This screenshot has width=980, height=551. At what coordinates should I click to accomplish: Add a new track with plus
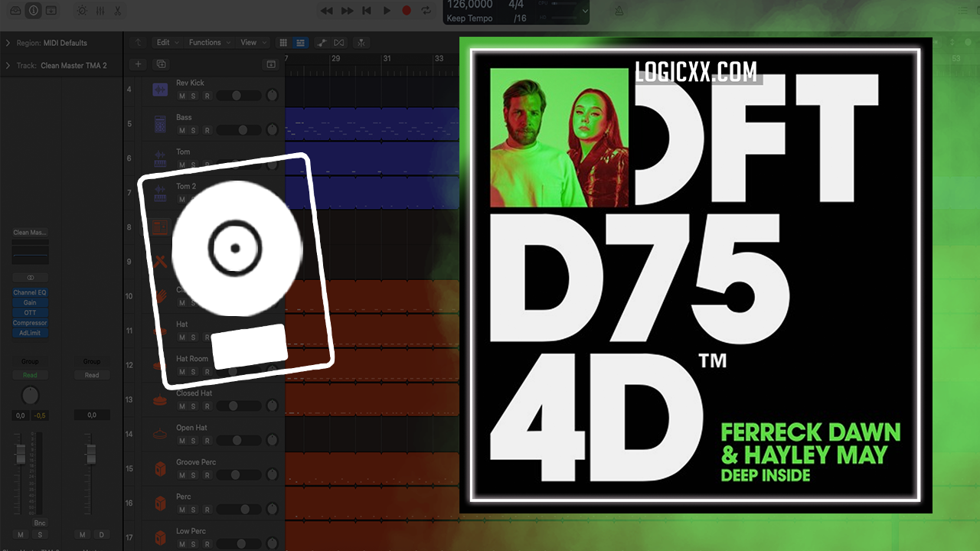pos(138,64)
